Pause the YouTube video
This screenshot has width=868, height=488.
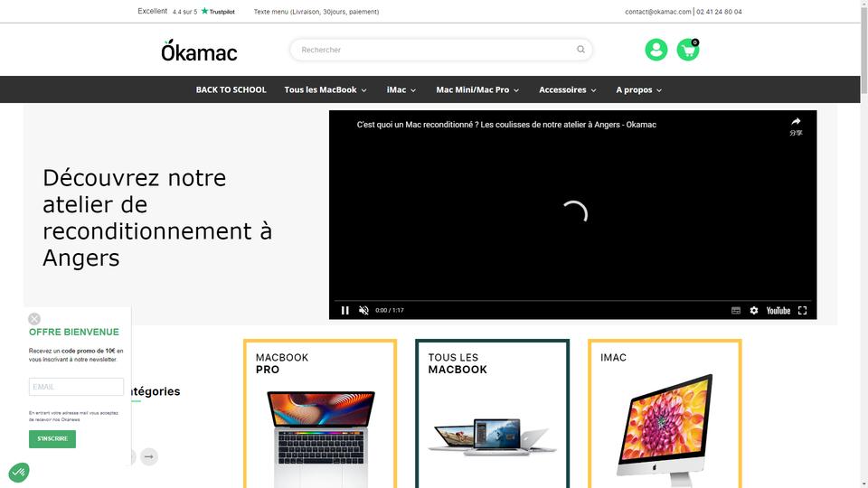pyautogui.click(x=344, y=310)
